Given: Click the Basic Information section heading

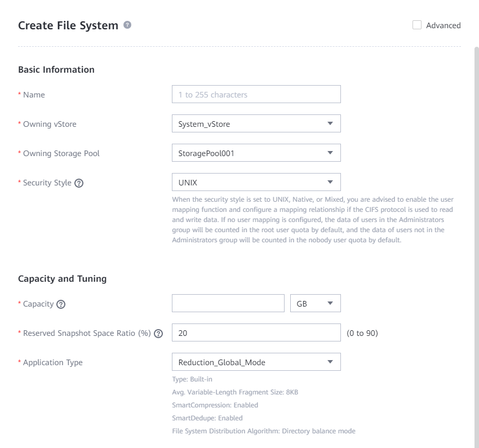Looking at the screenshot, I should (56, 70).
